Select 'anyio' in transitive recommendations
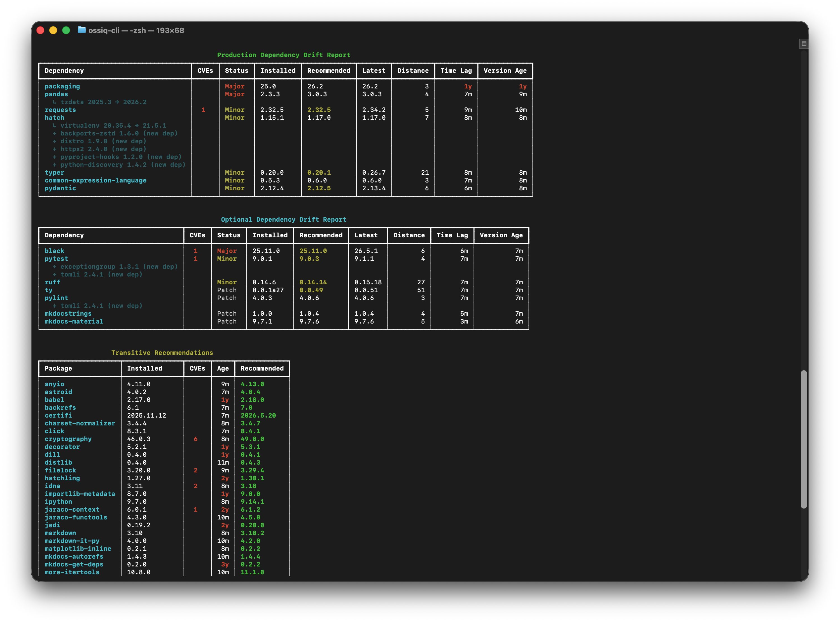840x623 pixels. (x=54, y=384)
